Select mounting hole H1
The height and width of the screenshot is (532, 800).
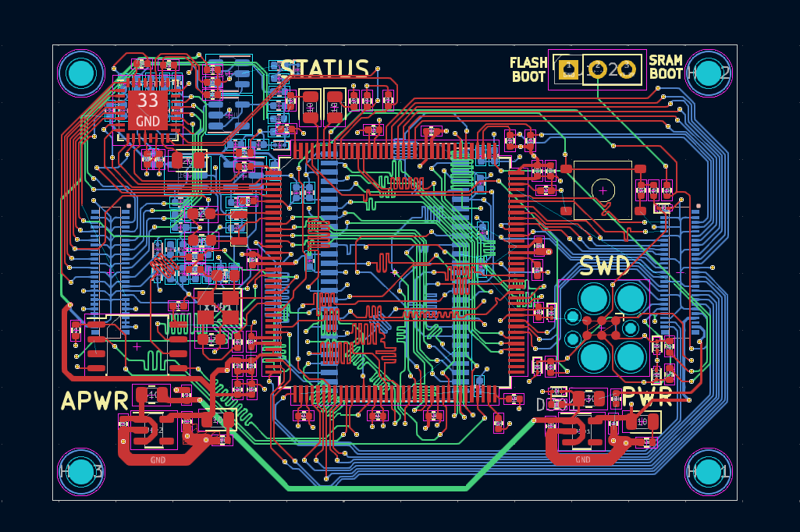(708, 472)
